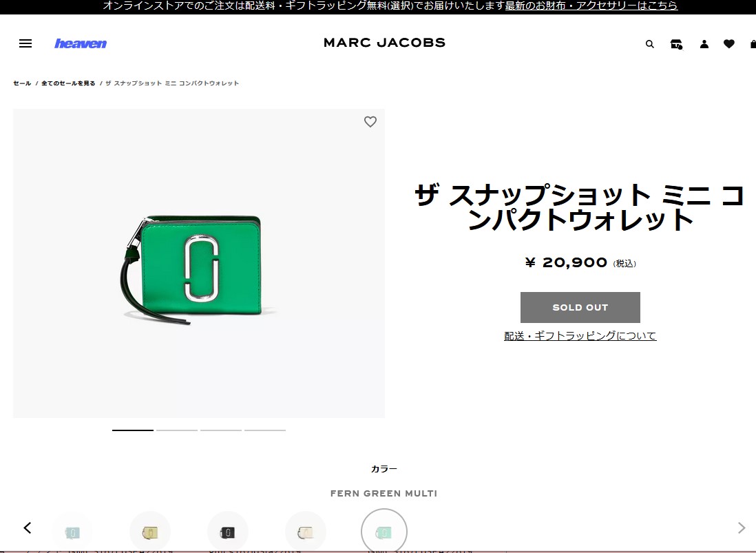Go to the セール breadcrumb
The width and height of the screenshot is (756, 553).
coord(22,83)
